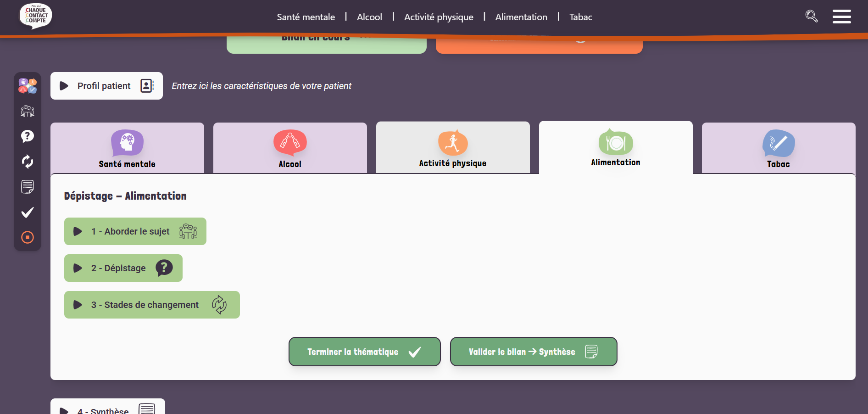Click the sidebar discussion group icon

(28, 111)
